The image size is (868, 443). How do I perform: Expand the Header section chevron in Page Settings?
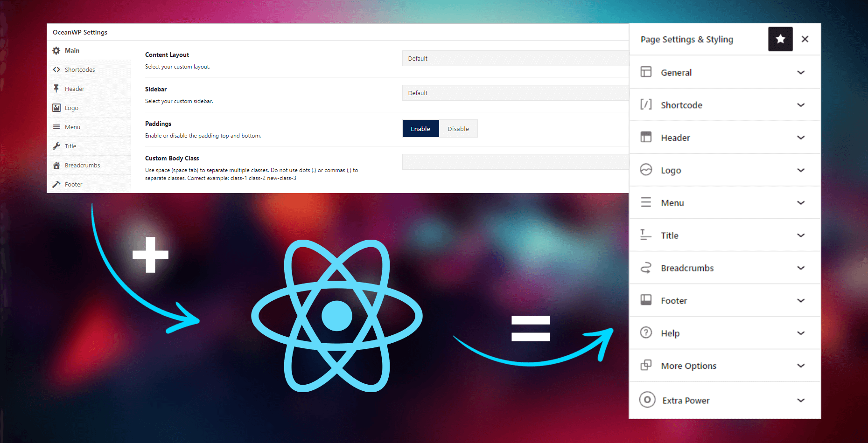(x=801, y=138)
